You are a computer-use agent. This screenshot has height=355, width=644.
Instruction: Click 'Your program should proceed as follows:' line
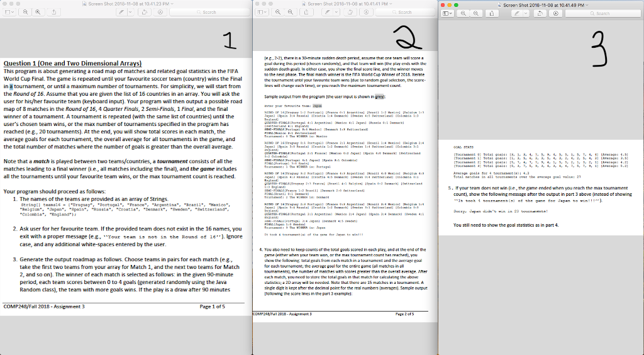[x=54, y=191]
